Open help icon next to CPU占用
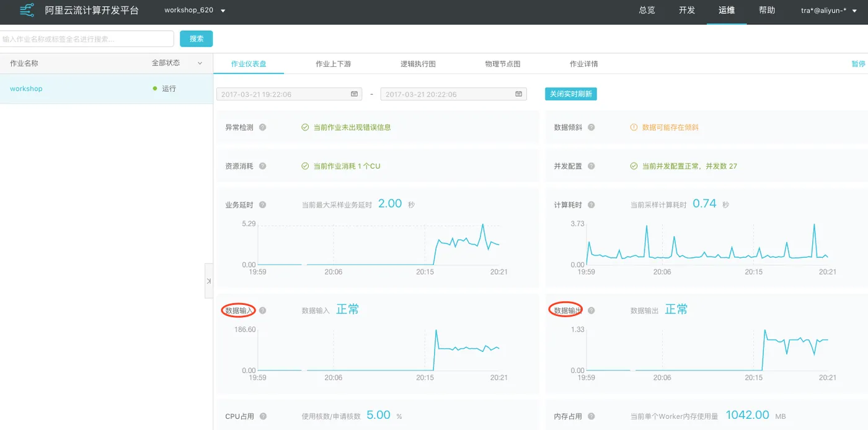The height and width of the screenshot is (430, 868). [263, 416]
